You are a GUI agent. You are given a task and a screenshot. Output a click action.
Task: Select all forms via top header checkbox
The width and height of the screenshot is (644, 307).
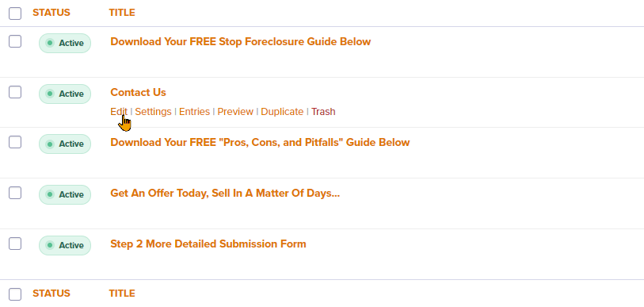(15, 13)
